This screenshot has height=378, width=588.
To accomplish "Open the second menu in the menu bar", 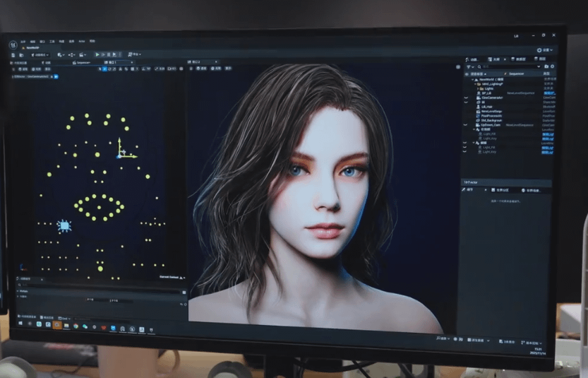I will coord(32,41).
